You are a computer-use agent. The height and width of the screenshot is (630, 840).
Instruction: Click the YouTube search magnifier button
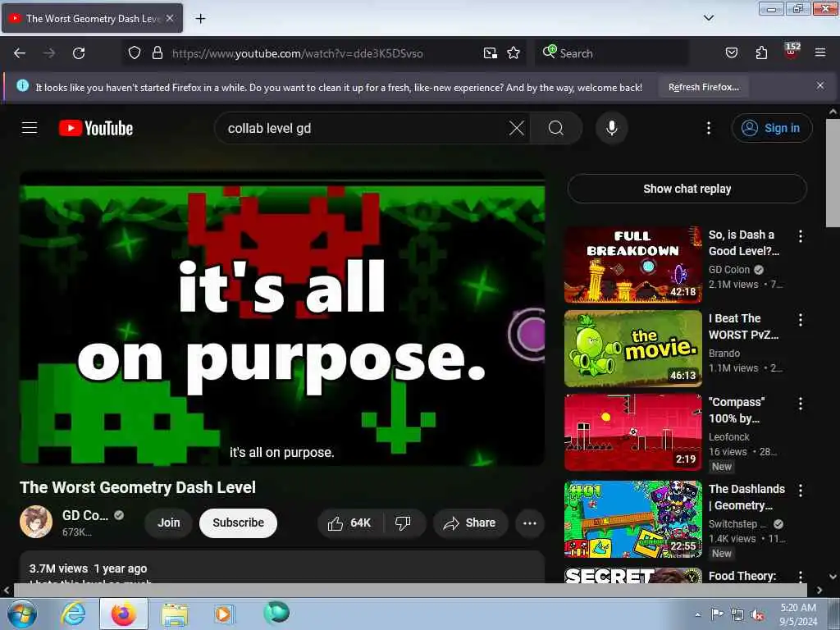tap(556, 128)
